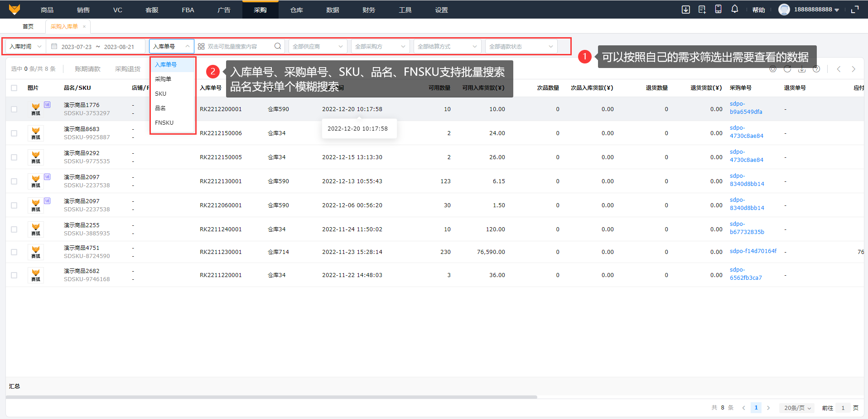The width and height of the screenshot is (868, 419).
Task: Open the 20条/页 page size dropdown
Action: click(797, 408)
